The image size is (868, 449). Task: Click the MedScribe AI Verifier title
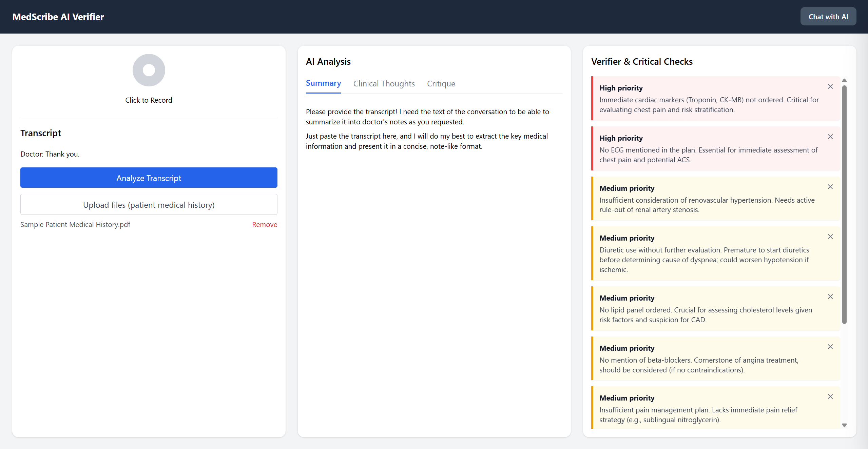58,17
